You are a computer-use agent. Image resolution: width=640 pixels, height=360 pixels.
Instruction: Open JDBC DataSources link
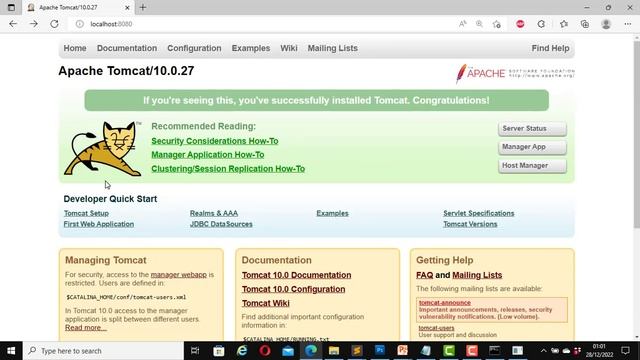point(221,224)
